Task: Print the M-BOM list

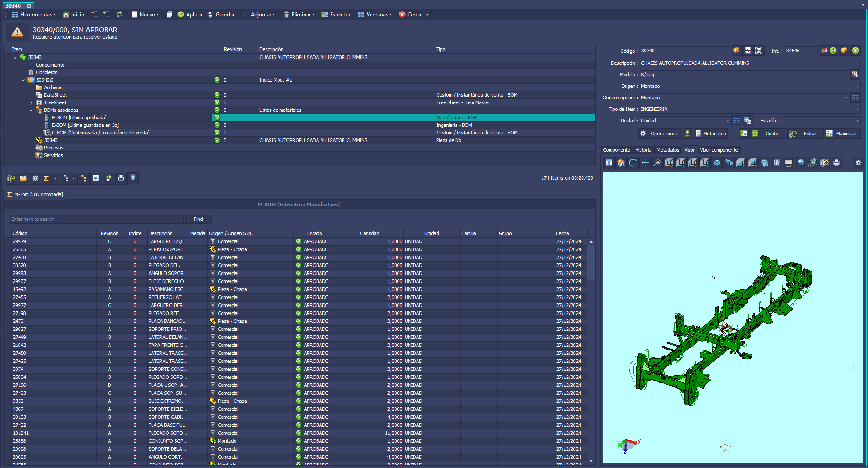Action: click(x=121, y=178)
